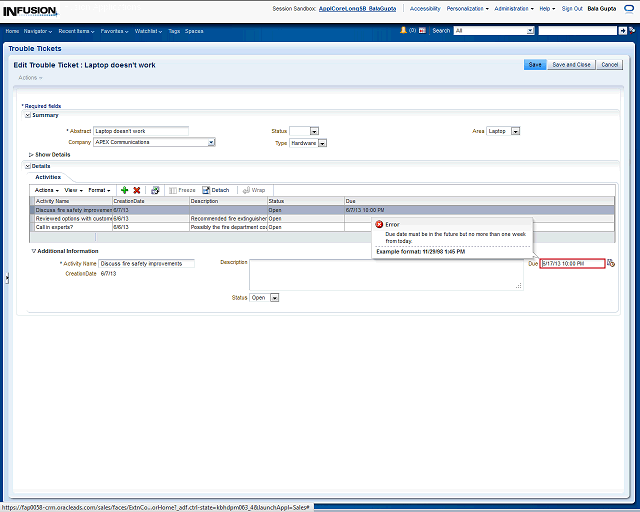Click the Save and Close button
Image resolution: width=640 pixels, height=512 pixels.
[x=571, y=65]
